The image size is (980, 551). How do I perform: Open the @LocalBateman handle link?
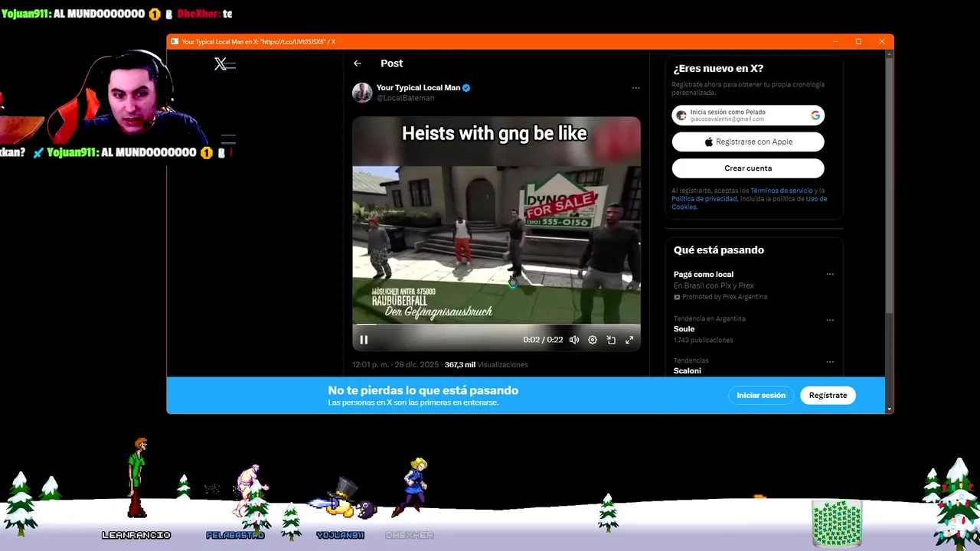point(405,98)
